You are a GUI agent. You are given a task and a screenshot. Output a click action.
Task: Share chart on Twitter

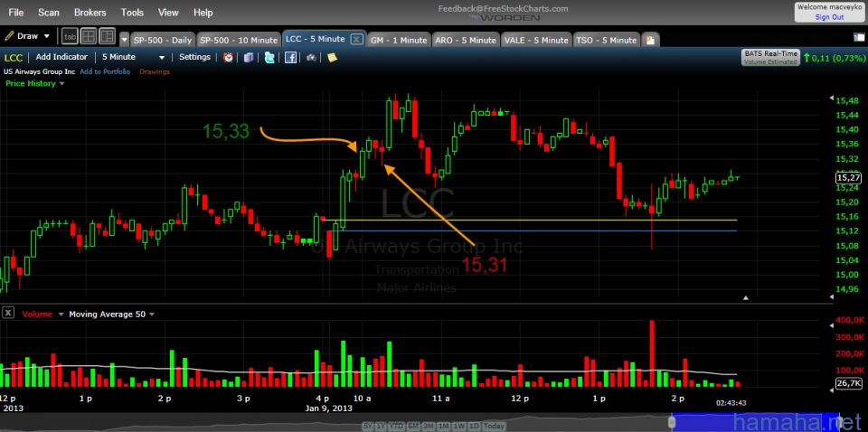click(269, 57)
